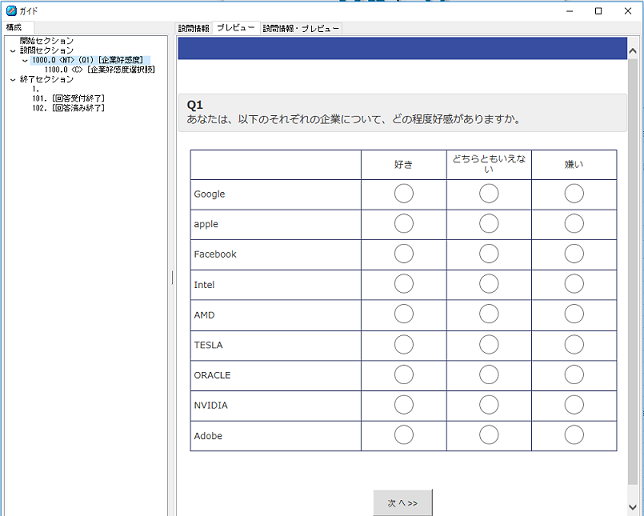Select 好き for Google
The image size is (644, 516).
click(404, 194)
